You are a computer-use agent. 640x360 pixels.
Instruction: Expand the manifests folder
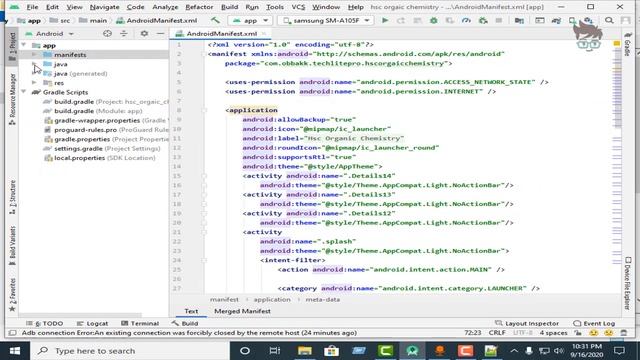[34, 54]
